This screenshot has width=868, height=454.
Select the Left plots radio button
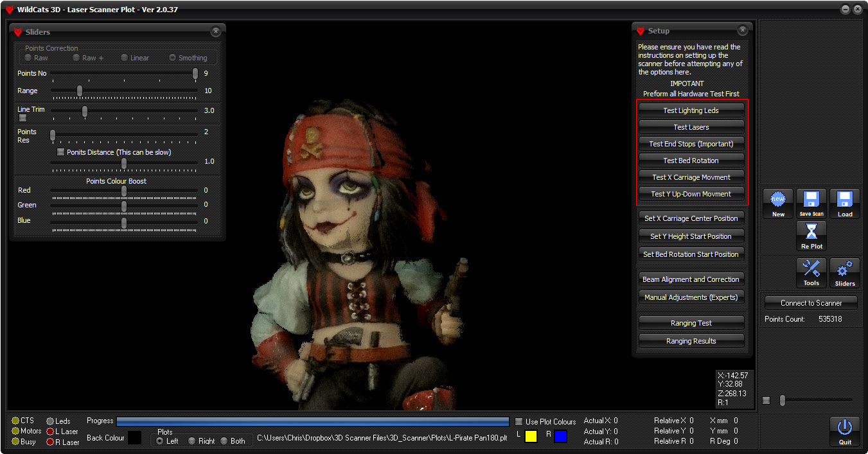pyautogui.click(x=160, y=441)
